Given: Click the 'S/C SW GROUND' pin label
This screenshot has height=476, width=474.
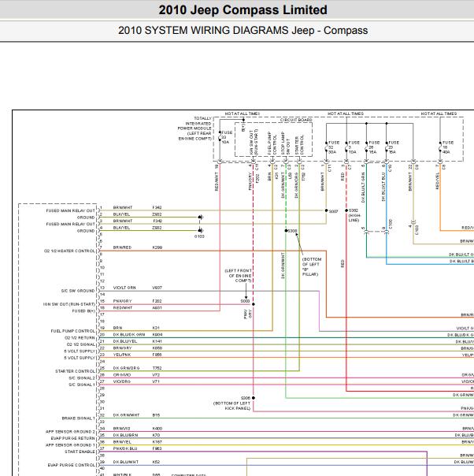Looking at the screenshot, I should coord(78,291).
